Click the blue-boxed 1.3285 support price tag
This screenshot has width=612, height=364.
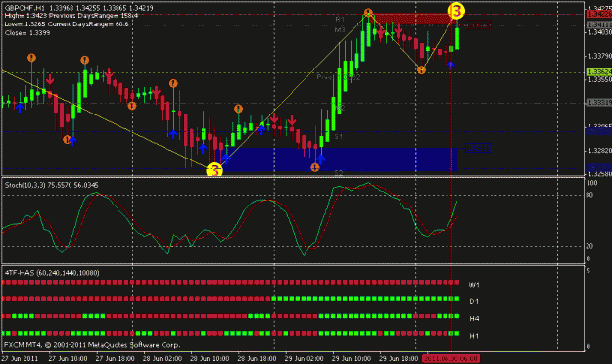(x=478, y=148)
